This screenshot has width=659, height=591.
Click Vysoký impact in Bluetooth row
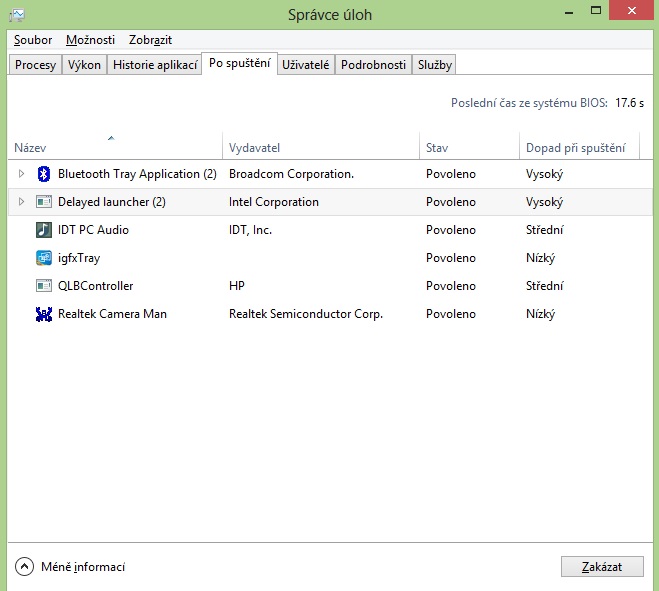(544, 174)
